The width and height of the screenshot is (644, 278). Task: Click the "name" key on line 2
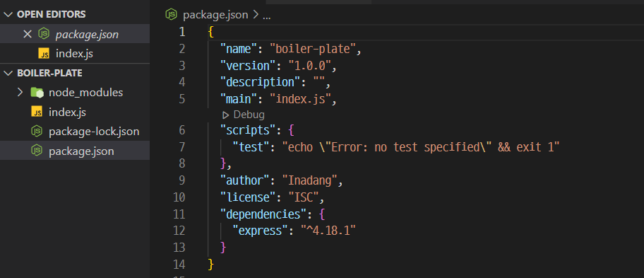238,49
